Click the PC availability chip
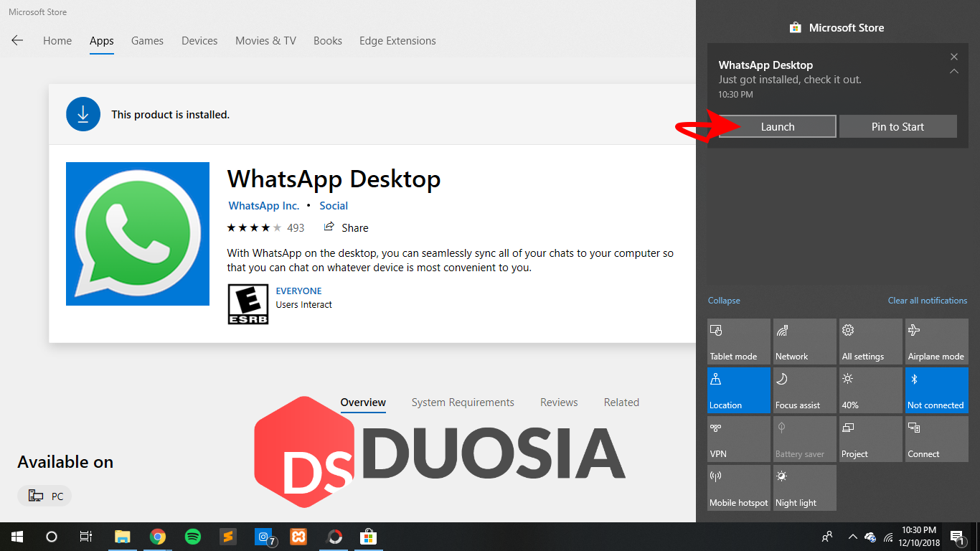This screenshot has height=551, width=980. tap(44, 496)
